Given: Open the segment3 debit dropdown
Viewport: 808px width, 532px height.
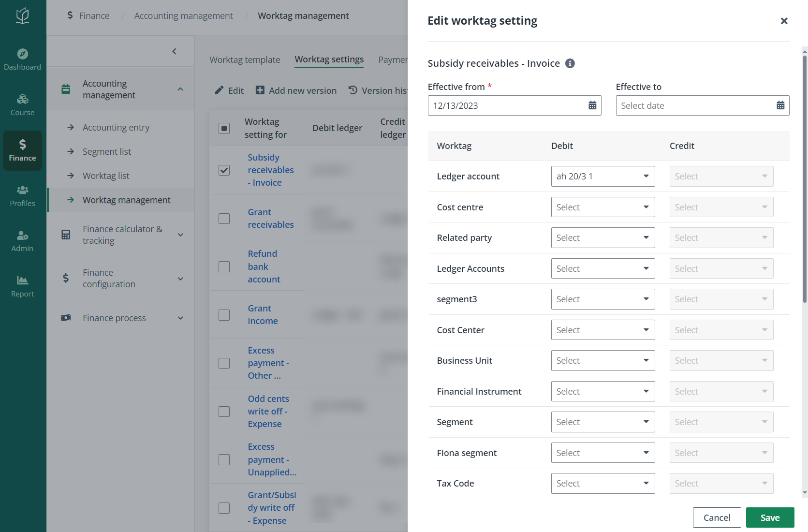Looking at the screenshot, I should (603, 299).
